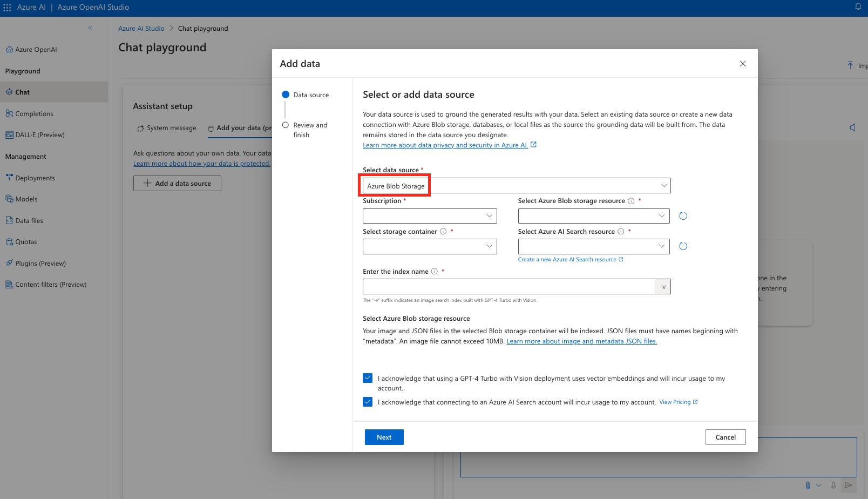
Task: Click the Quotas icon in the sidebar
Action: [x=9, y=242]
